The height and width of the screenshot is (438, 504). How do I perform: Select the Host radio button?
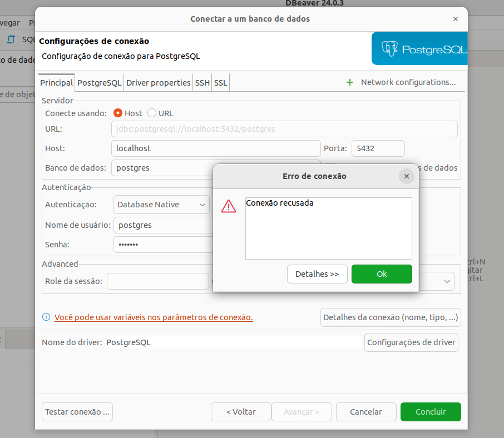point(118,113)
